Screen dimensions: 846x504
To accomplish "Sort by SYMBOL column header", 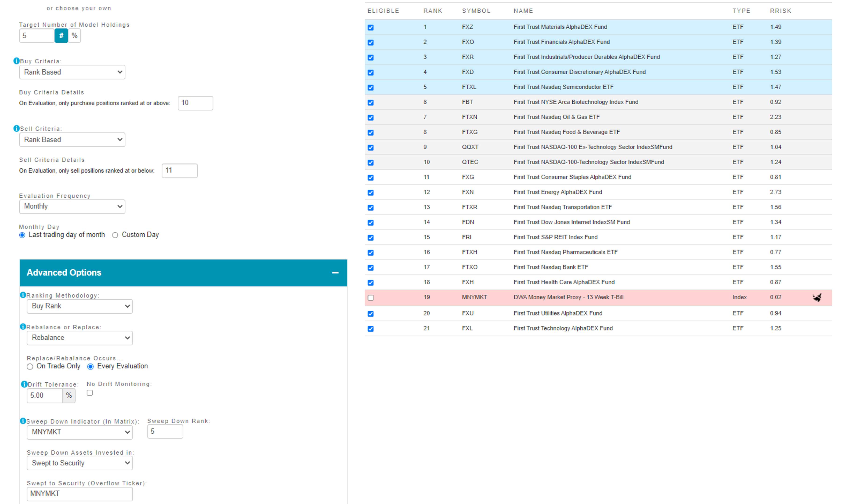I will click(476, 11).
